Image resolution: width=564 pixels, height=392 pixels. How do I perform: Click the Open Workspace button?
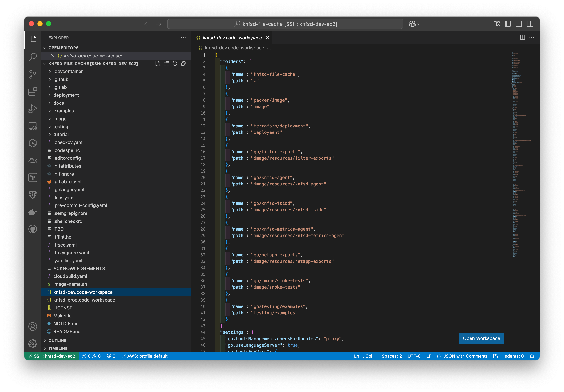click(481, 338)
